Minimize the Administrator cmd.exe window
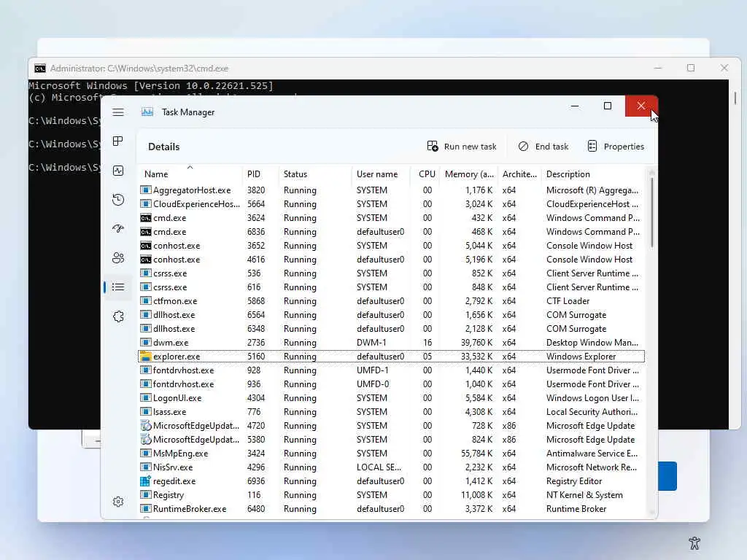This screenshot has width=747, height=560. tap(658, 68)
